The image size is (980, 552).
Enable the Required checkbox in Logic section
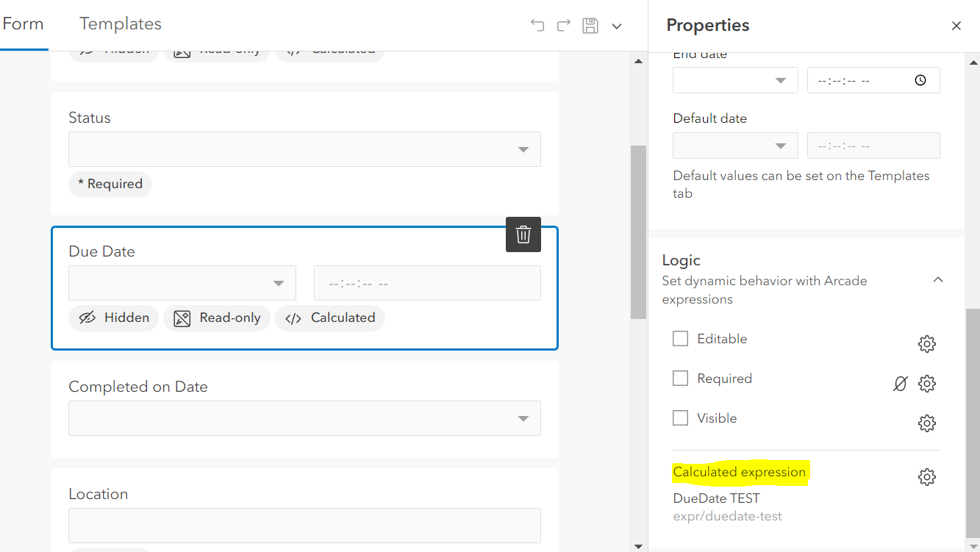680,378
